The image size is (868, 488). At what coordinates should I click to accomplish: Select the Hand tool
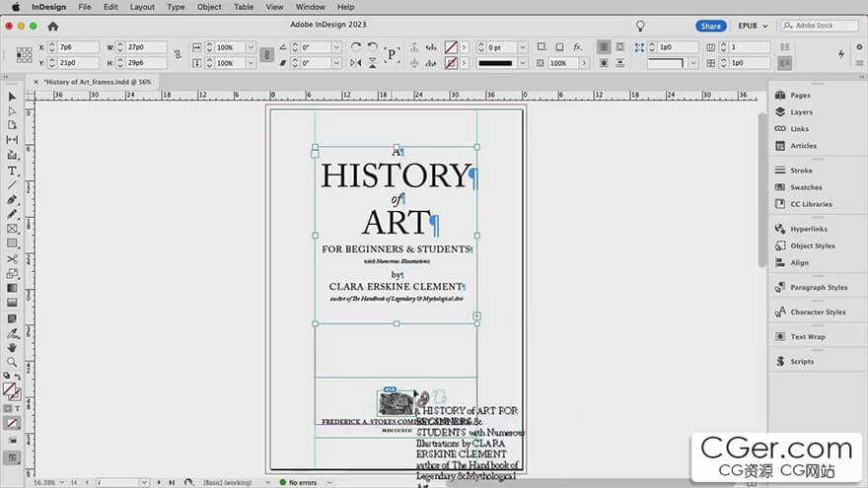pyautogui.click(x=12, y=348)
